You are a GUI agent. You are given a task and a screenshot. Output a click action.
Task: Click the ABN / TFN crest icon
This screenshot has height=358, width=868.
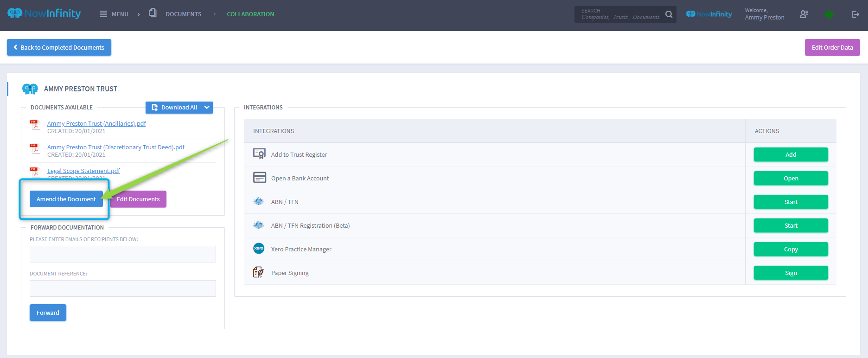click(x=259, y=201)
